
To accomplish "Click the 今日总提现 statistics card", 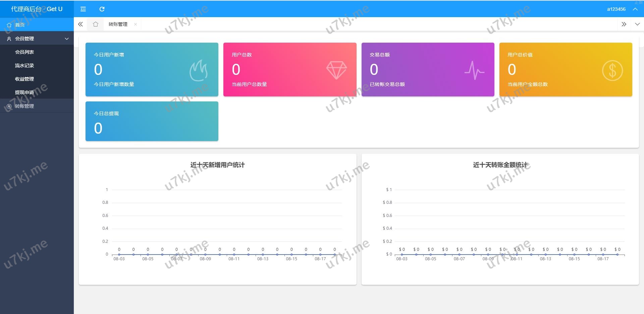I will [x=152, y=121].
